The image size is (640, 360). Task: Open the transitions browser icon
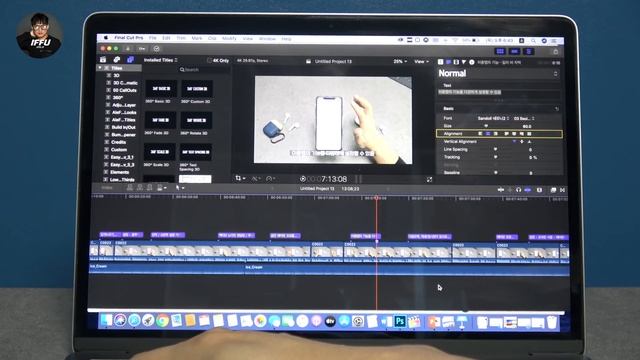[562, 190]
